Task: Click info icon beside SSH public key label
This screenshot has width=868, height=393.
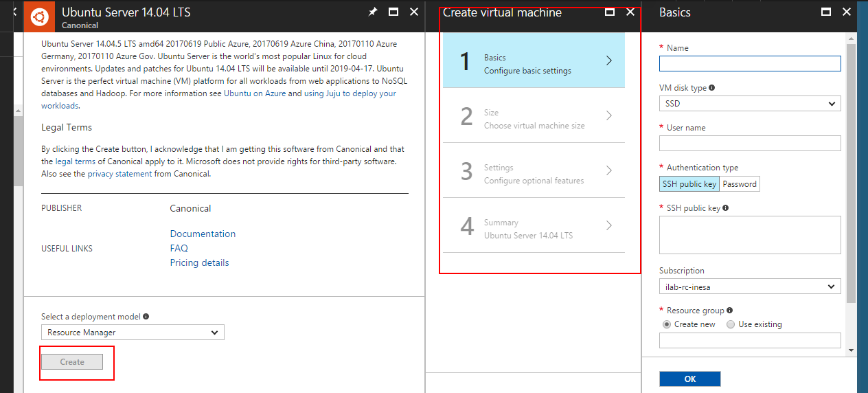Action: (x=725, y=207)
